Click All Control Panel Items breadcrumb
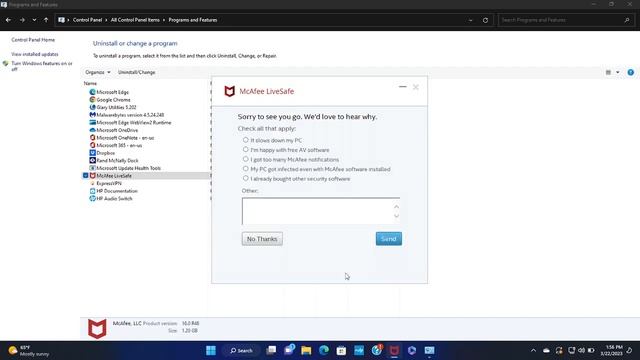640x360 pixels. tap(135, 20)
